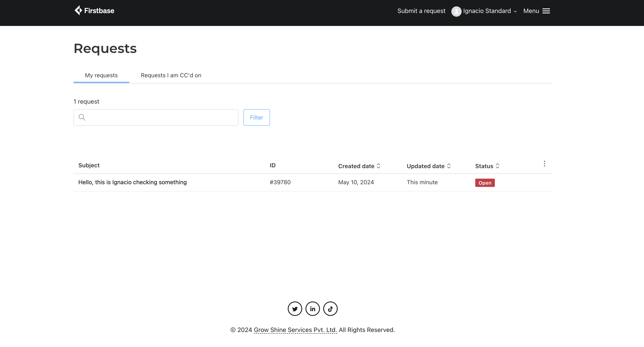Sort by Updated date arrows
644x347 pixels.
[449, 166]
